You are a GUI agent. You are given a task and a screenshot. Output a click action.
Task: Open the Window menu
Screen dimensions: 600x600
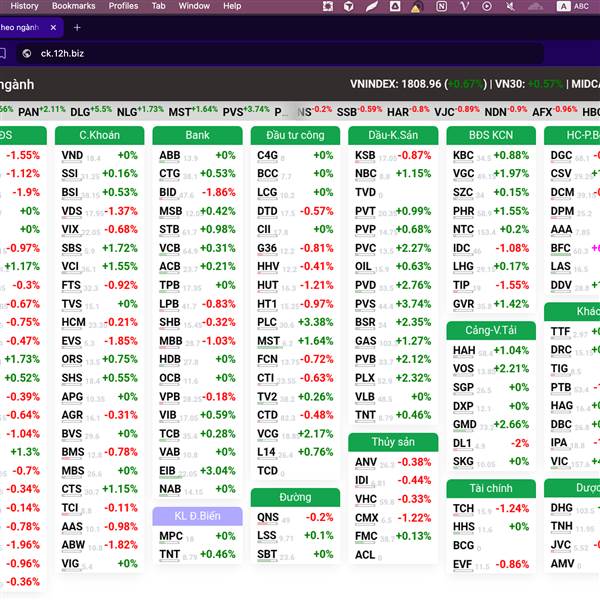(194, 6)
